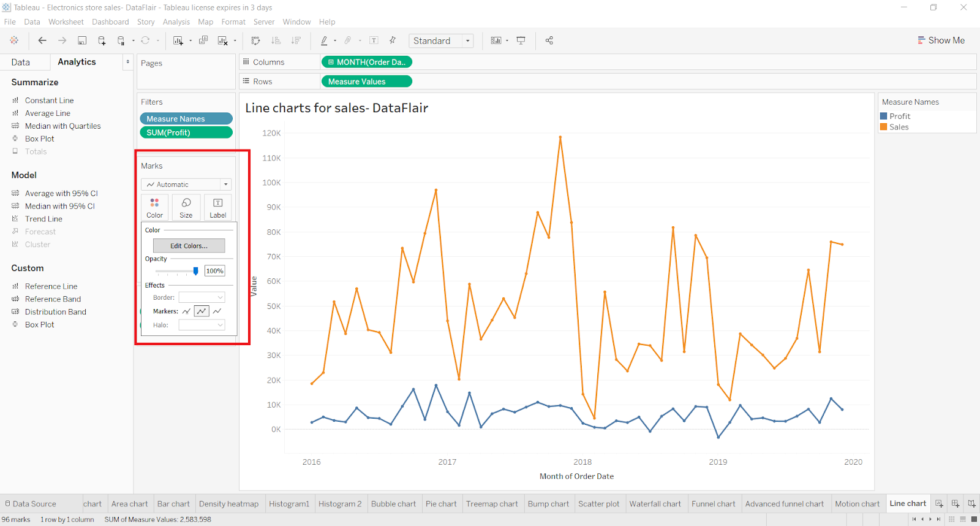Click the Color marks card button
Viewport: 980px width, 526px height.
tap(155, 207)
